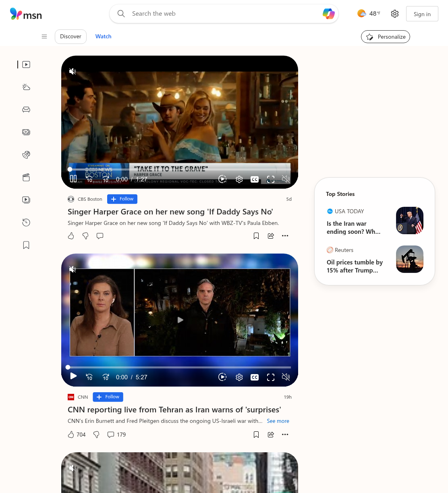The image size is (448, 493).
Task: Dislike the CNN Tehran video
Action: pos(96,435)
